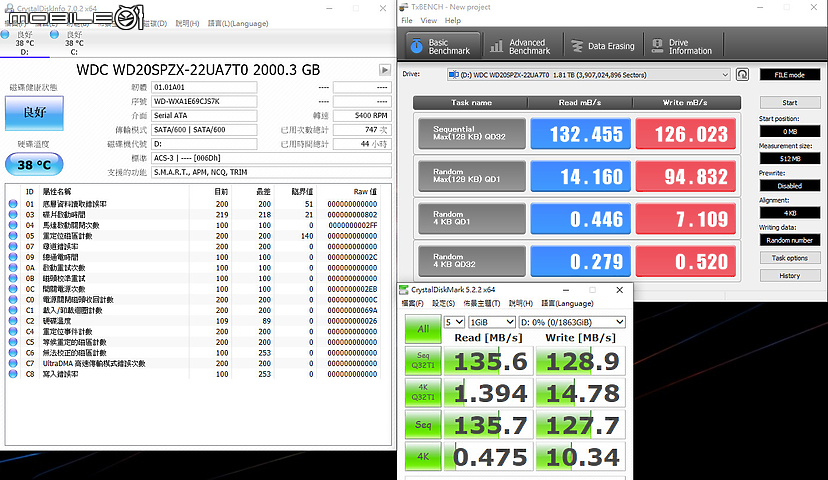Click the 5400 RPM rotation field
Screen dimensions: 828x480
click(x=362, y=115)
